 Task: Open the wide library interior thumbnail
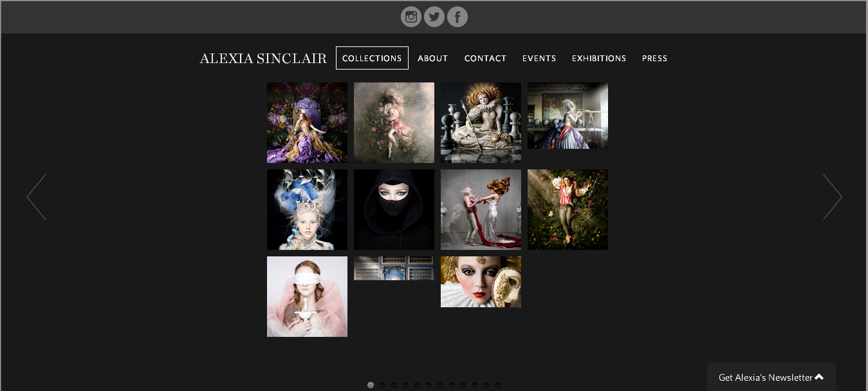394,268
